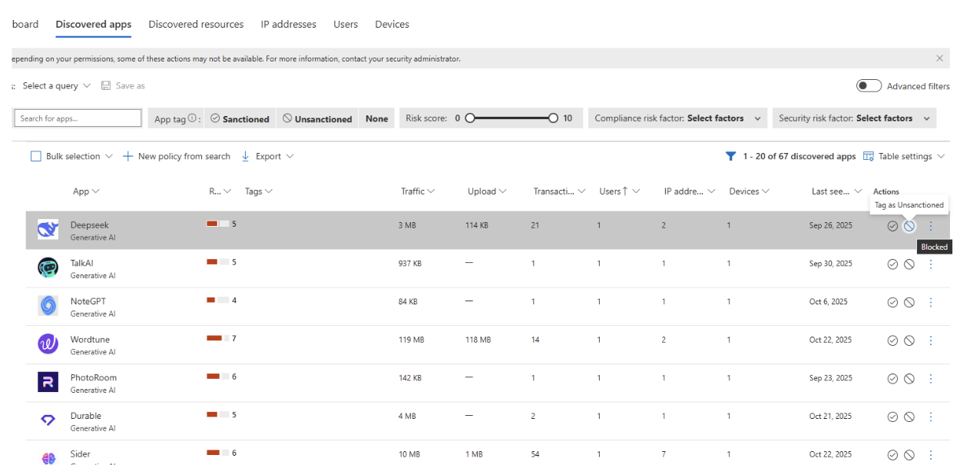Filter by Unsanctioned app tag
This screenshot has width=980, height=465.
[x=317, y=118]
